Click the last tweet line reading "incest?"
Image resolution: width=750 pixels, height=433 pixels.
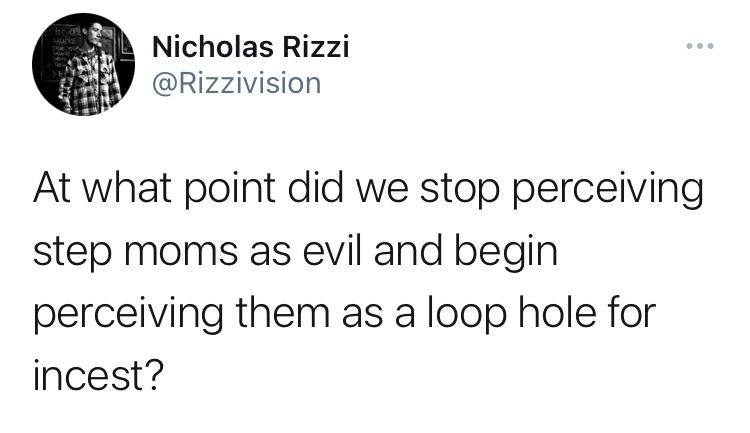click(x=98, y=376)
